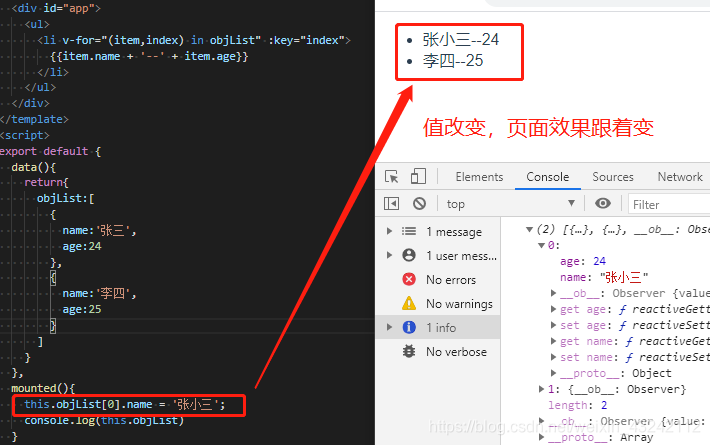Toggle the live expression eye icon

coord(603,203)
